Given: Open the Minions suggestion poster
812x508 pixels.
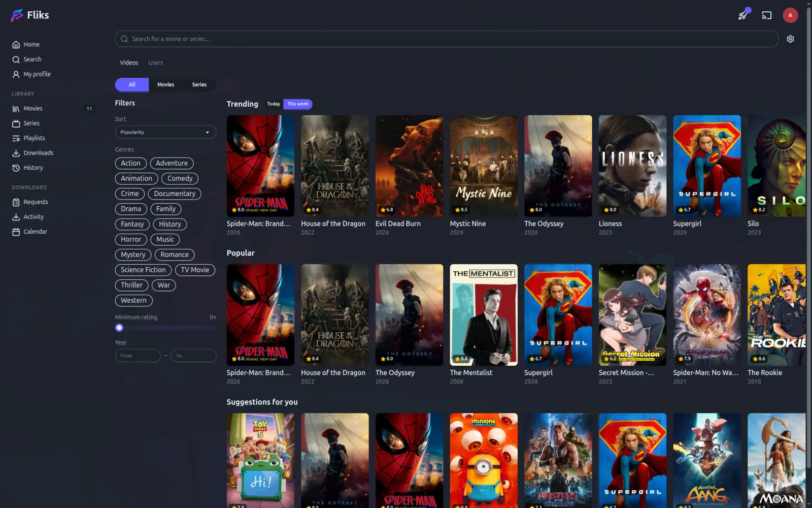Looking at the screenshot, I should [484, 460].
